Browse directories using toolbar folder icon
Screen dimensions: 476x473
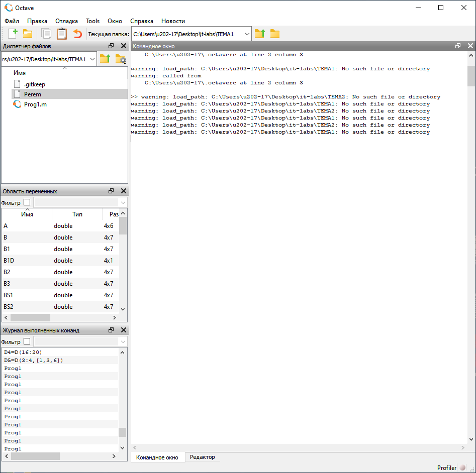[275, 34]
